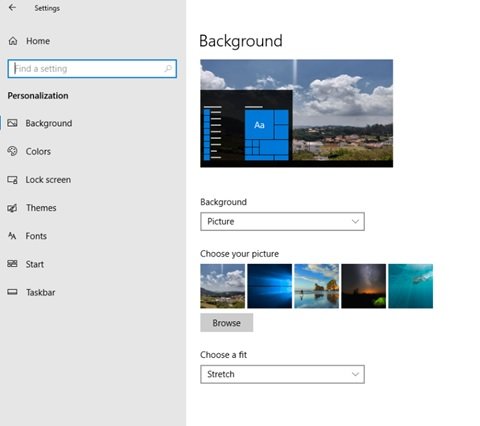The height and width of the screenshot is (426, 480).
Task: Switch to the Themes section
Action: click(41, 208)
